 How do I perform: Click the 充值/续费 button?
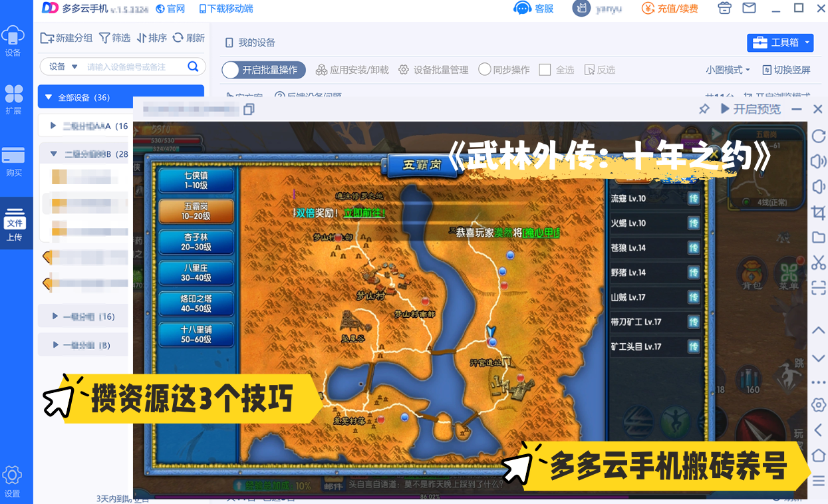coord(670,9)
